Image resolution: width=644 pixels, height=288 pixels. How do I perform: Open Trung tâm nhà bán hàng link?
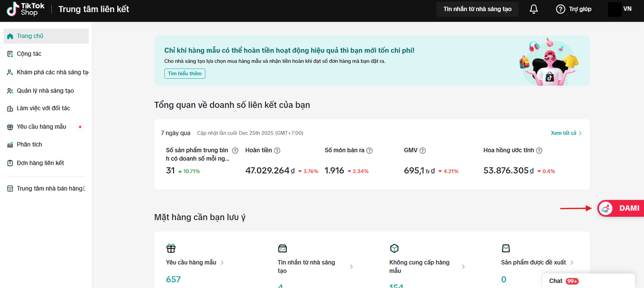coord(46,189)
